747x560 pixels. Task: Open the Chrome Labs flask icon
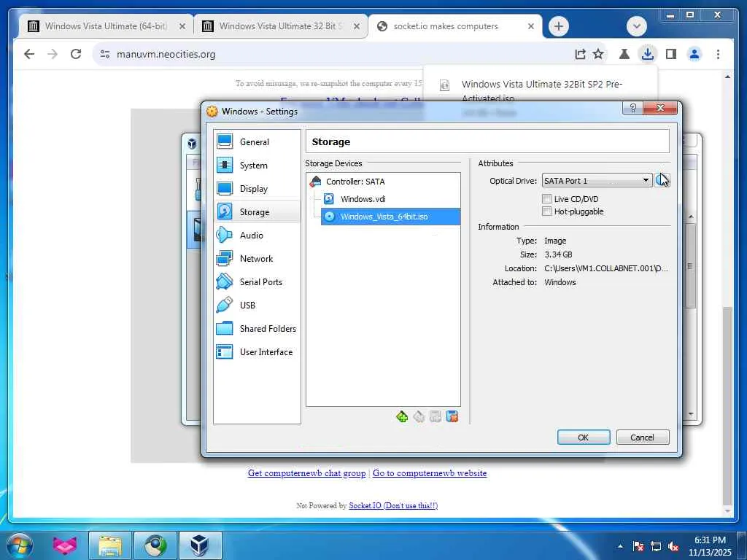coord(624,54)
